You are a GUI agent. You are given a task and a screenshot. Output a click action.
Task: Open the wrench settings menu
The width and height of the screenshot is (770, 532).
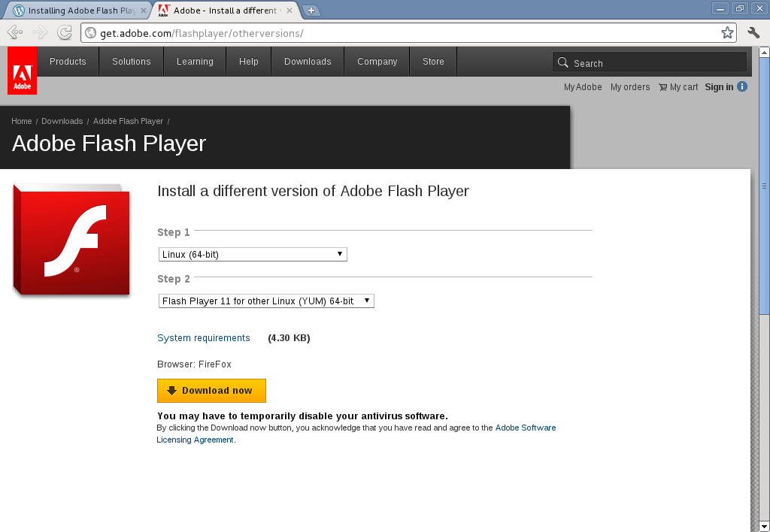click(x=753, y=33)
